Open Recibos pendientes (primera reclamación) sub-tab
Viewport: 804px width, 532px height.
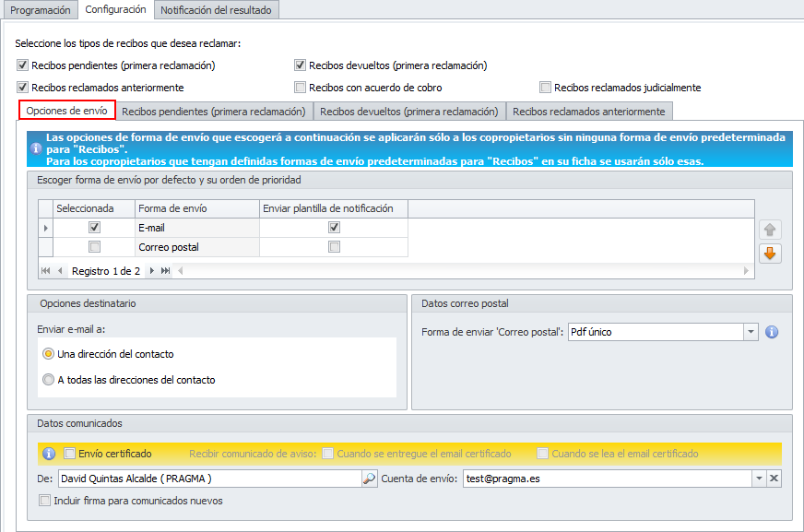point(214,112)
